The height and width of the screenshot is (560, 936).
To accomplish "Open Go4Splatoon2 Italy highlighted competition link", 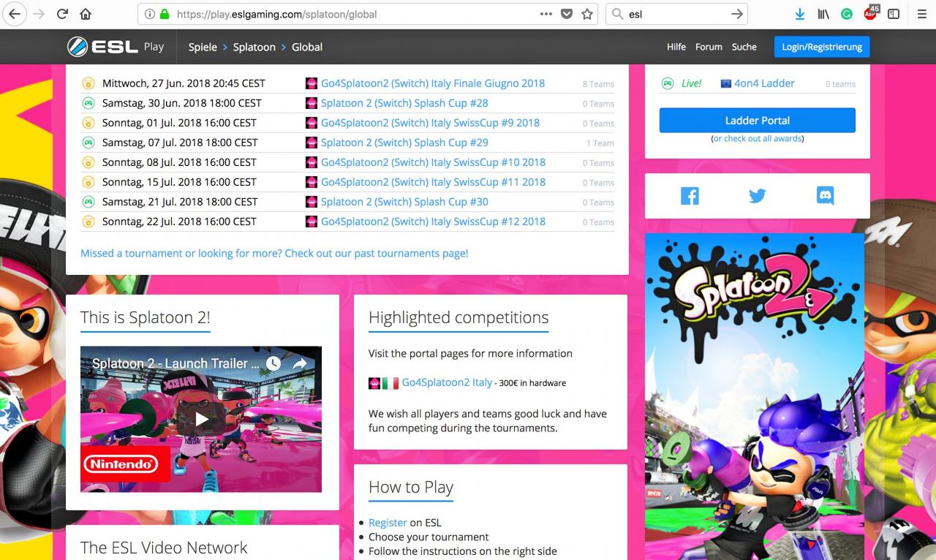I will (447, 382).
